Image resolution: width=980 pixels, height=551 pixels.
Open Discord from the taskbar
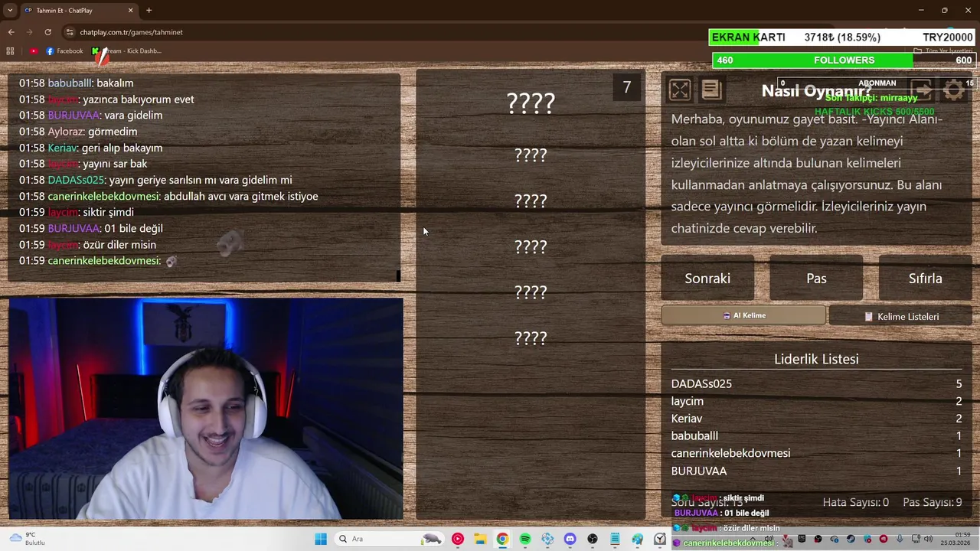570,539
